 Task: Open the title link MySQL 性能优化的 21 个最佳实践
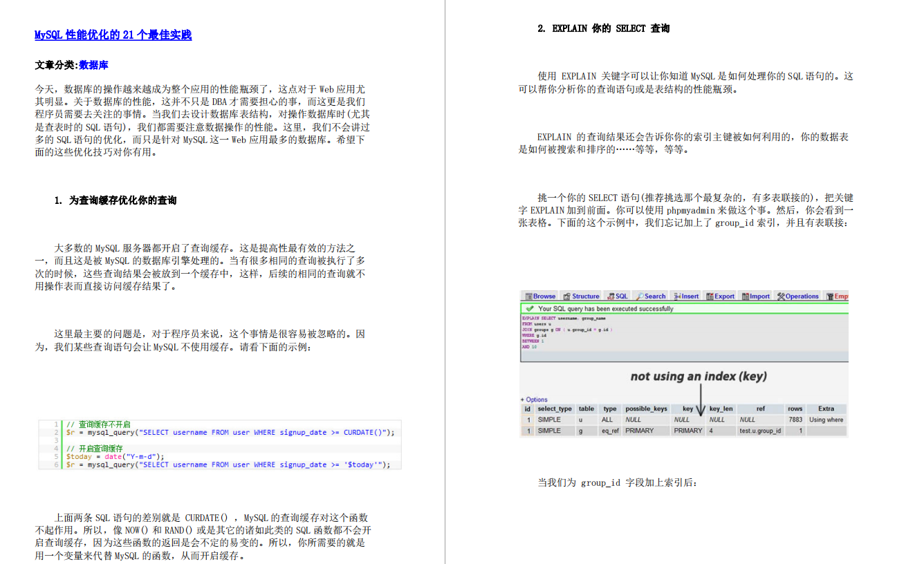[x=113, y=35]
